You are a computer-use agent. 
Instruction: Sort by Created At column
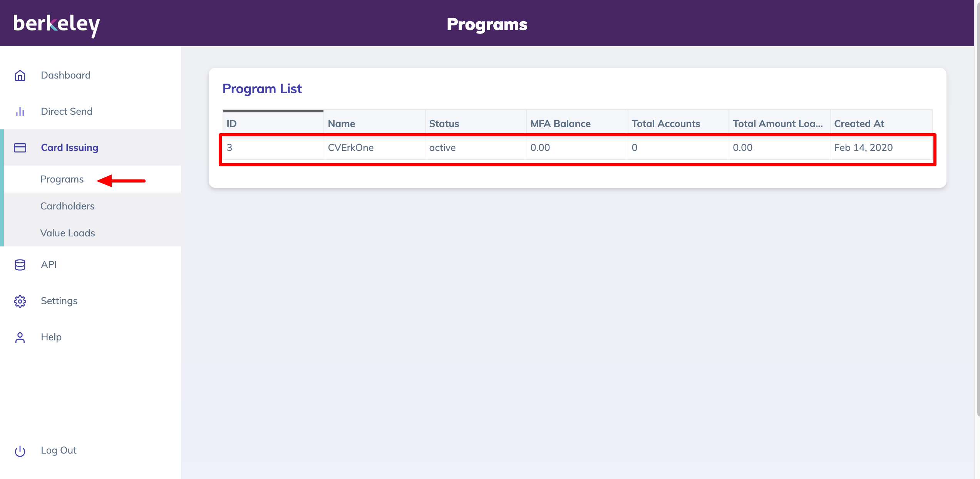pyautogui.click(x=859, y=124)
